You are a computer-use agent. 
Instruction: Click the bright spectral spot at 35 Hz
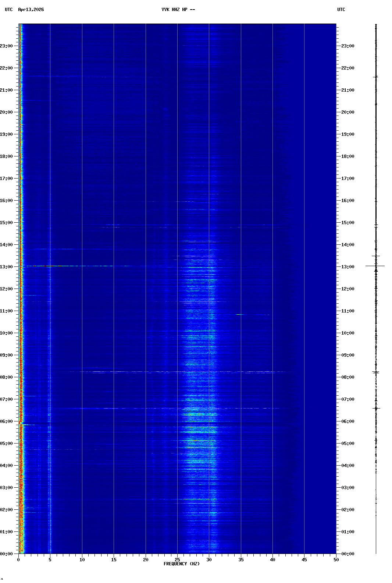239,314
